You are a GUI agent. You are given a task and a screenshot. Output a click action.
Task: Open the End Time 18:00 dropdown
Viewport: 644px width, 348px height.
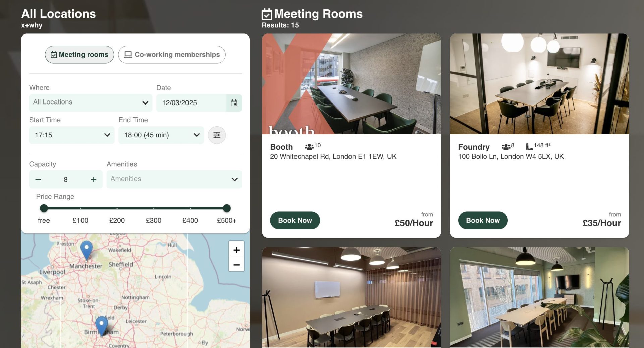point(161,135)
